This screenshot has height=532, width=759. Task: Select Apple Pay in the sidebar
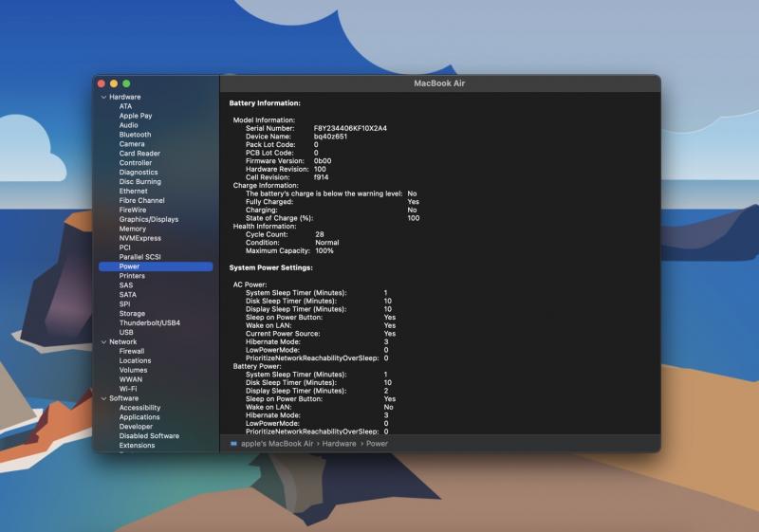pos(136,116)
